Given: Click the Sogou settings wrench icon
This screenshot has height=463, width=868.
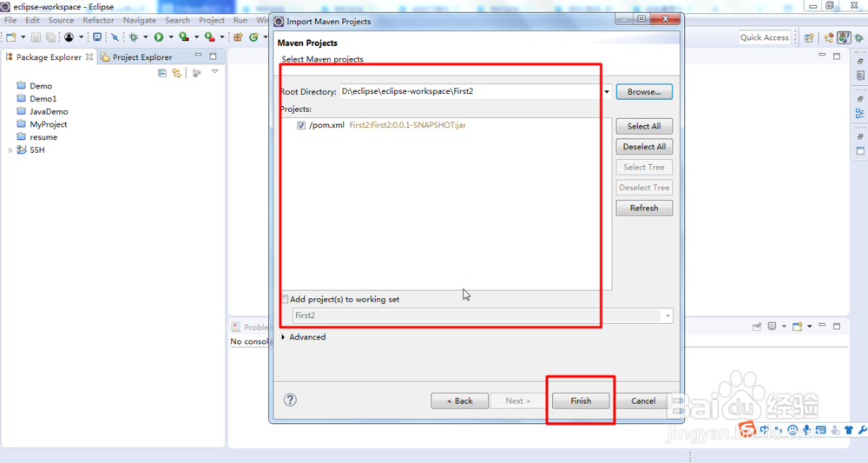Looking at the screenshot, I should coord(863,430).
